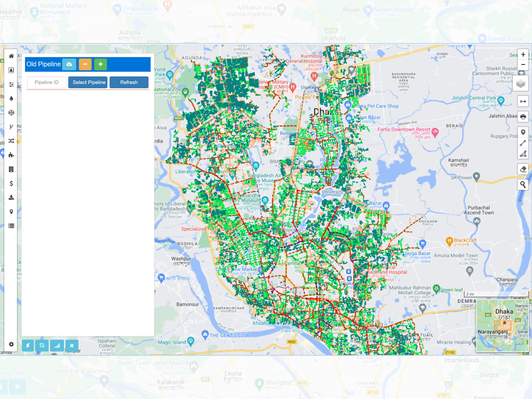Click the blue X button below panel

pos(72,346)
